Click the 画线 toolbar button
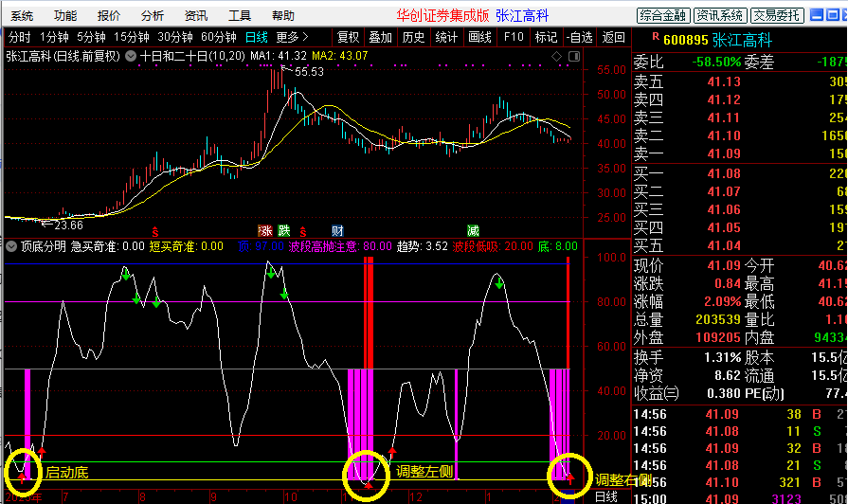This screenshot has width=848, height=504. [x=479, y=37]
